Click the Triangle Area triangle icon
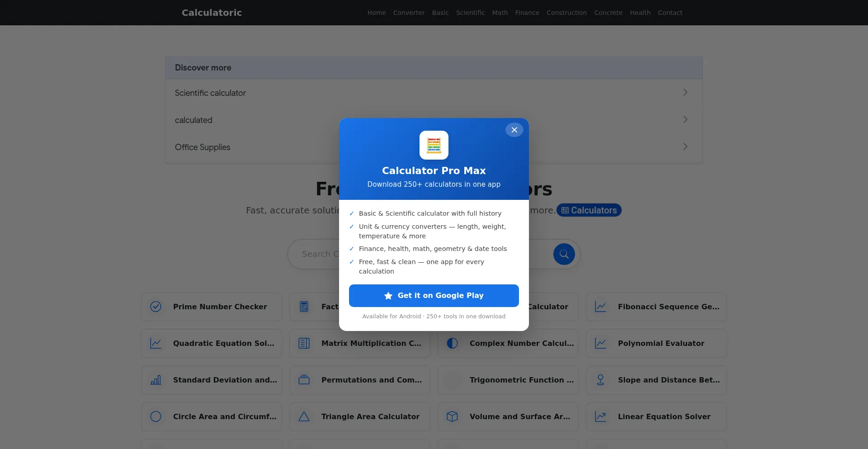This screenshot has height=449, width=868. (304, 416)
